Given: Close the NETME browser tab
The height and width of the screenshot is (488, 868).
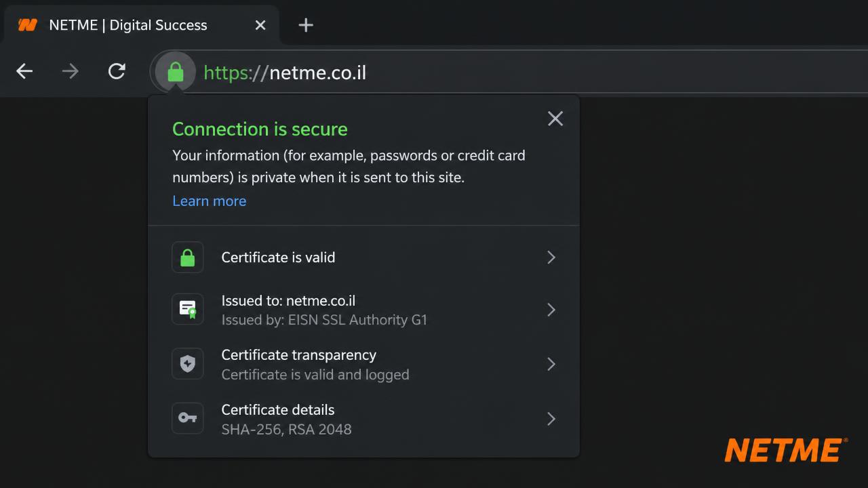Looking at the screenshot, I should pos(260,25).
